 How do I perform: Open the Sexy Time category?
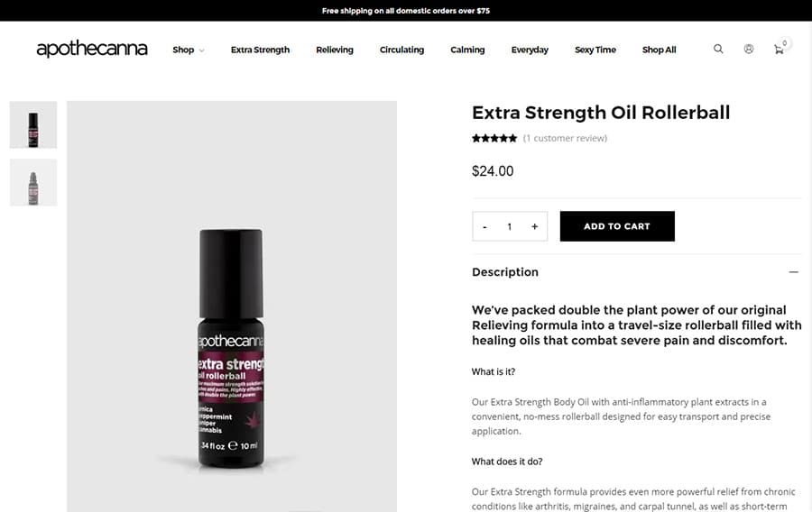pos(595,50)
